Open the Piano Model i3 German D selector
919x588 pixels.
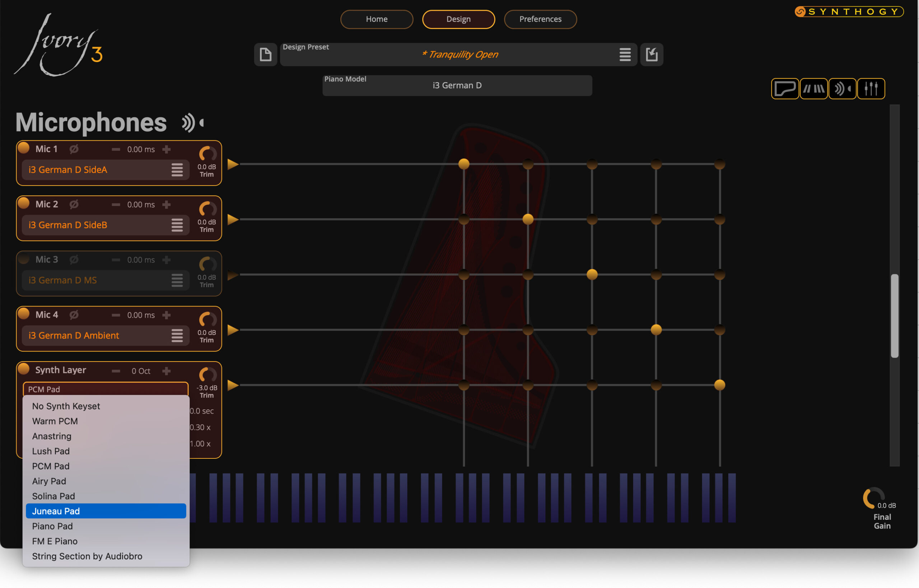click(x=457, y=85)
